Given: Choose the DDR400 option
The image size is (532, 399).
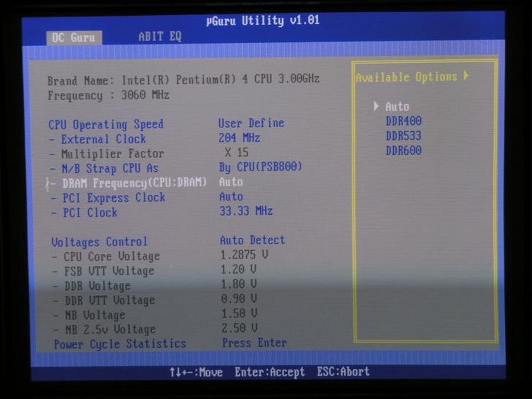Looking at the screenshot, I should coord(403,121).
